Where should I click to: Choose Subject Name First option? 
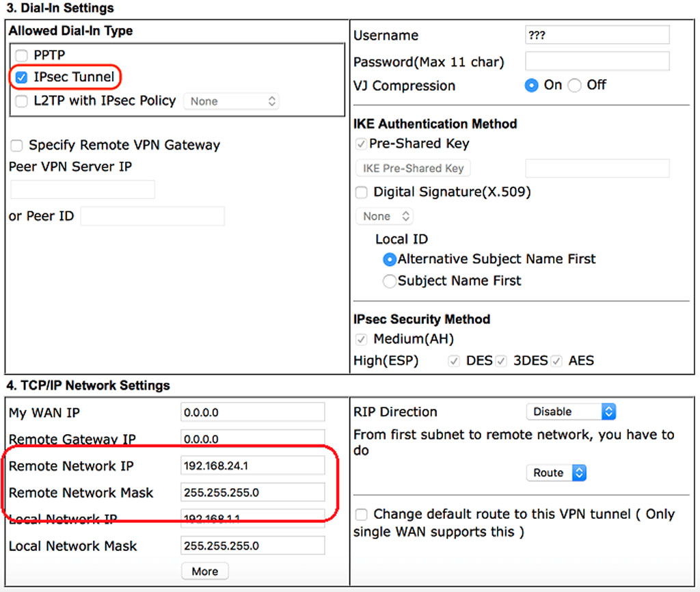pos(390,281)
